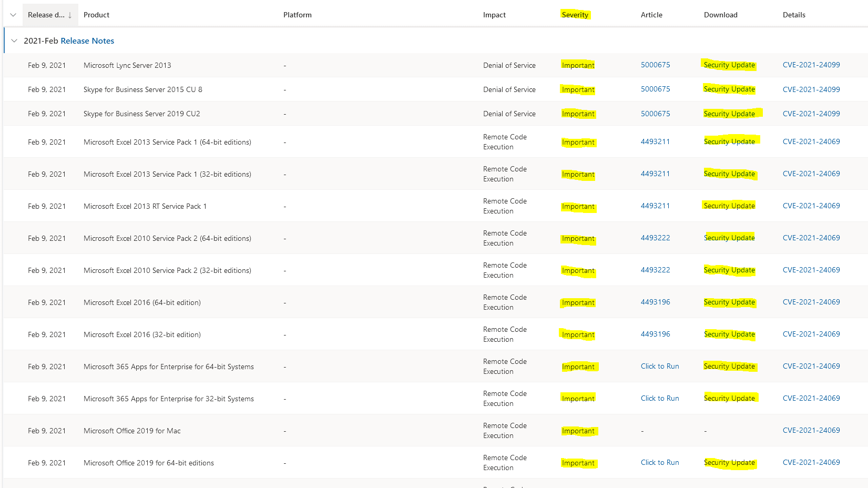
Task: Select 'Microsoft Office 2019 for Mac' product cell
Action: [132, 431]
